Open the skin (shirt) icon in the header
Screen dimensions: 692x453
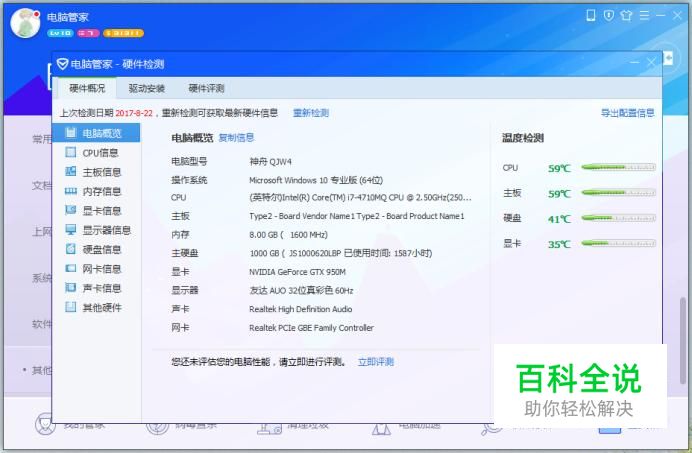(626, 16)
